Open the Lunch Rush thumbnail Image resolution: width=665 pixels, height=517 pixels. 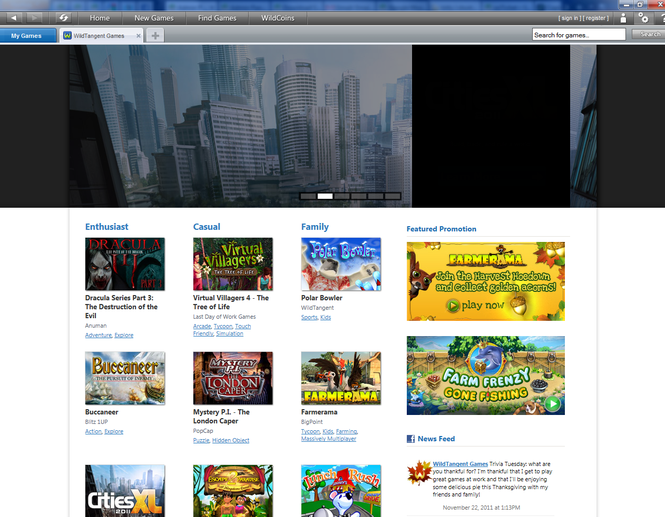[x=341, y=491]
